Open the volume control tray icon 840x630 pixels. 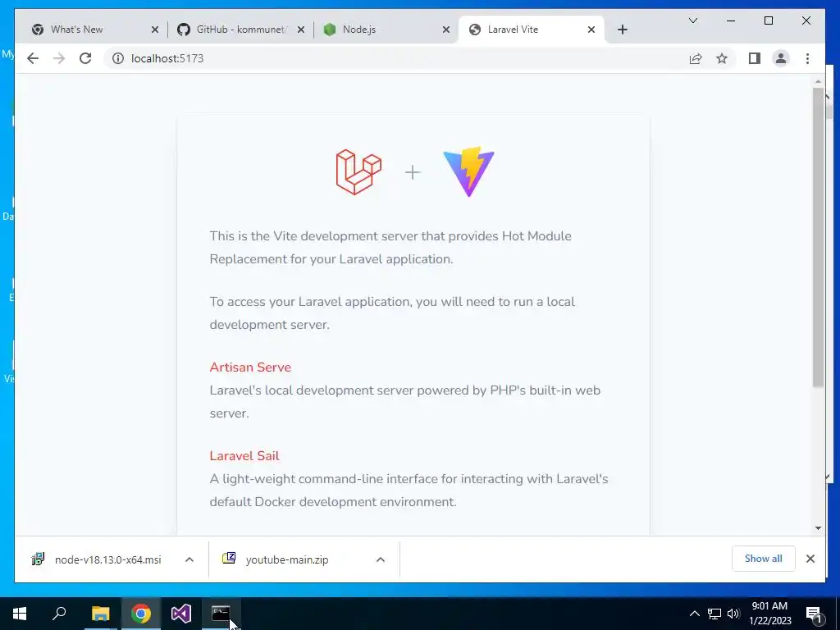pyautogui.click(x=733, y=614)
